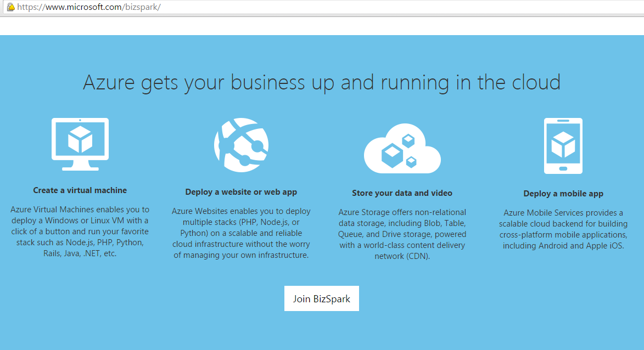Click the Join BizSpark button

322,298
